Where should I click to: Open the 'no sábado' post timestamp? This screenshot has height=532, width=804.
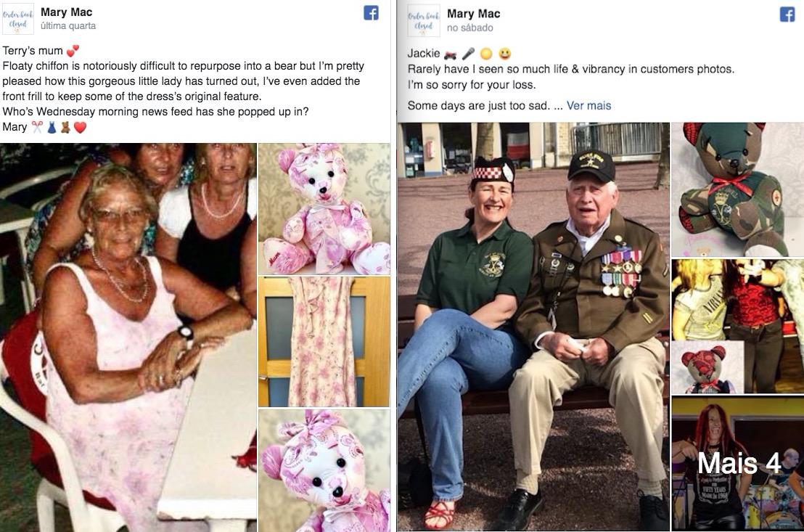click(x=469, y=28)
